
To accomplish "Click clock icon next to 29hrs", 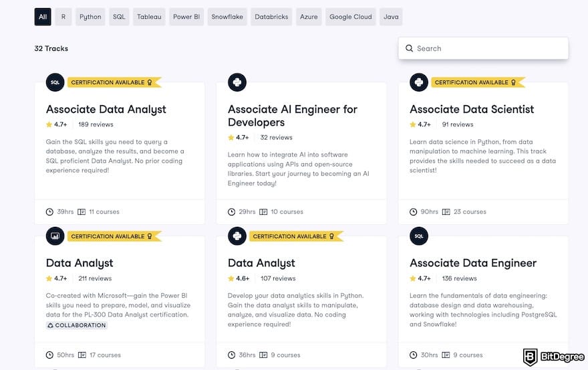I will coord(231,212).
